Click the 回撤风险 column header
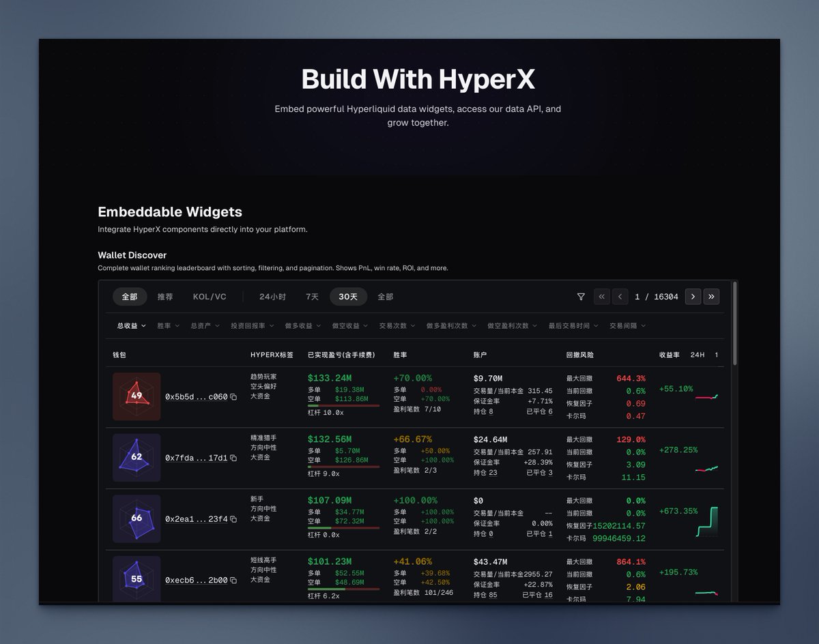This screenshot has width=819, height=644. pyautogui.click(x=579, y=355)
